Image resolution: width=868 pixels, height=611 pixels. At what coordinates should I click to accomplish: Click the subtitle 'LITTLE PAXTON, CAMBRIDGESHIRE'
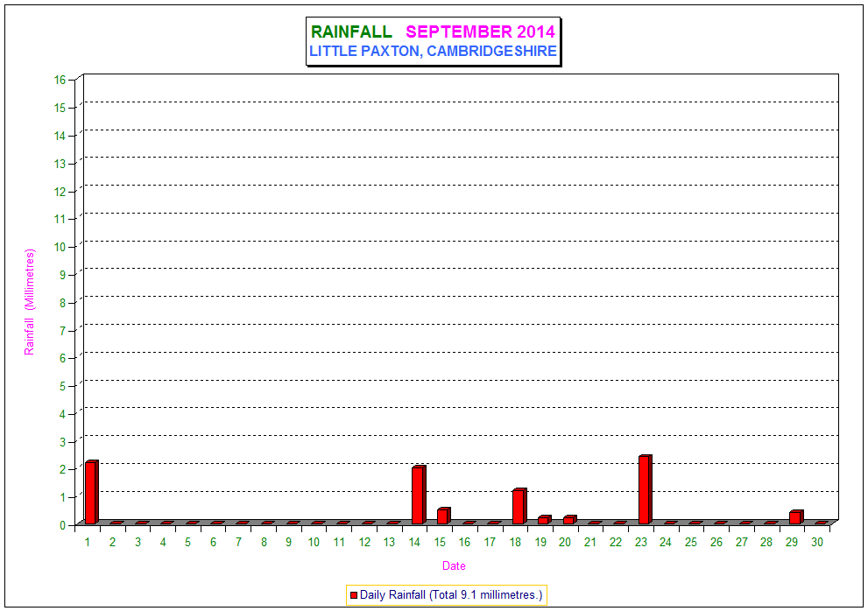(x=433, y=51)
